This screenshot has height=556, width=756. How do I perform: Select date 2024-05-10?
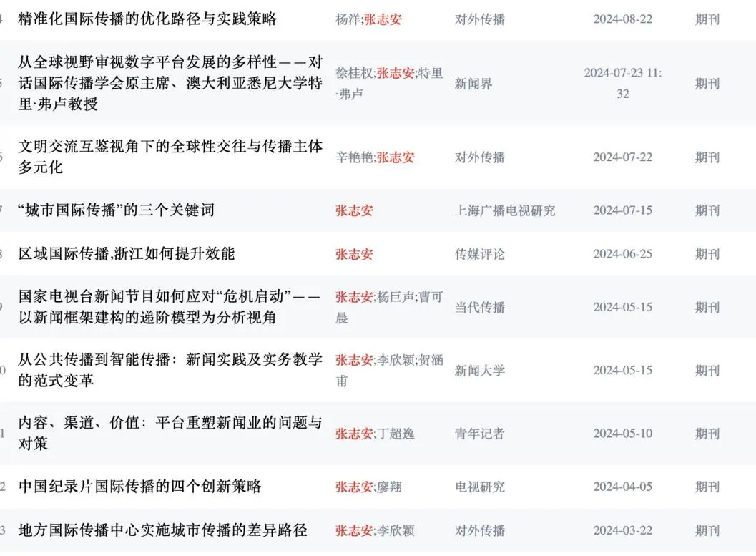pos(623,434)
